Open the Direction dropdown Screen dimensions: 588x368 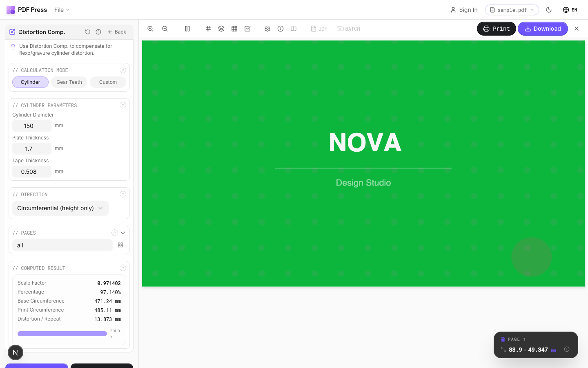click(60, 208)
